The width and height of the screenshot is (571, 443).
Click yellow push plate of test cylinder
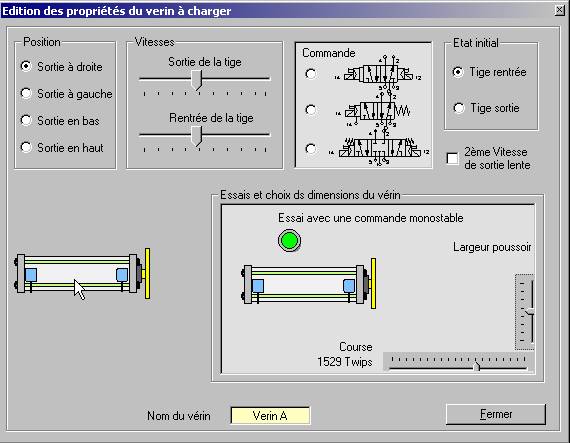[x=373, y=284]
